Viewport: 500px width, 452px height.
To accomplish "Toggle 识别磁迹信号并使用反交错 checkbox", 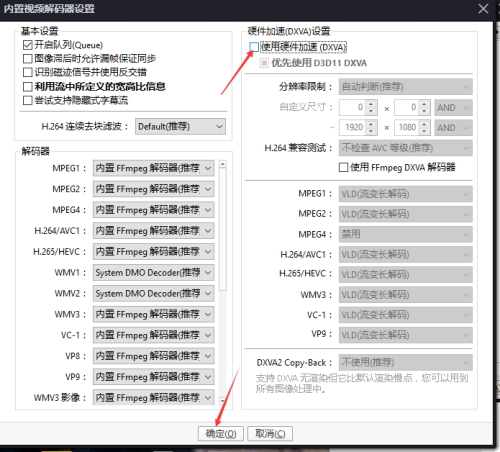I will point(28,72).
